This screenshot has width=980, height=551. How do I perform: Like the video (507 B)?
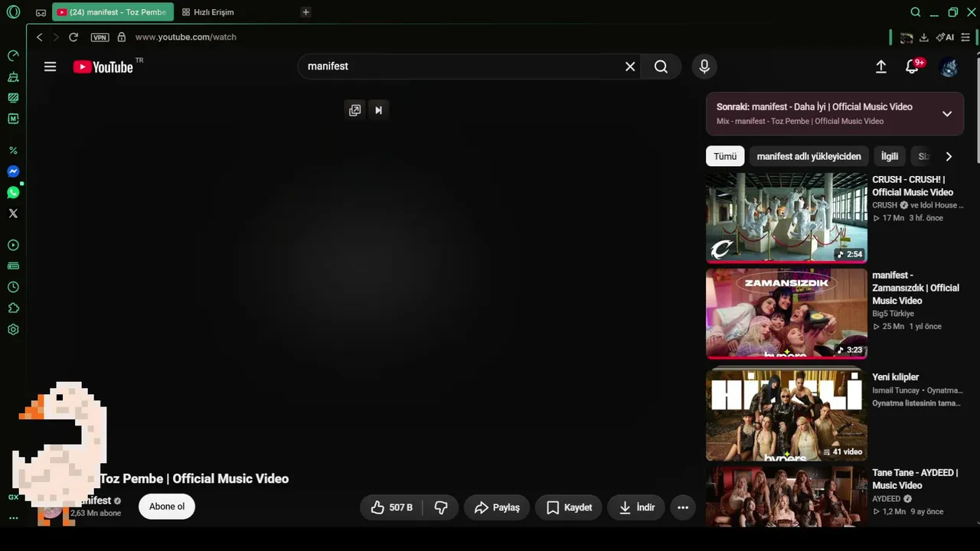(392, 507)
